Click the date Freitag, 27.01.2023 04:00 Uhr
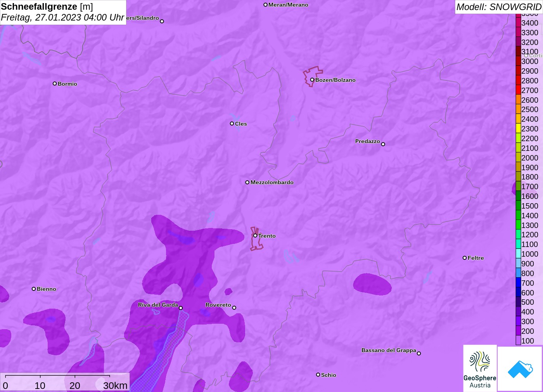Screen dimensions: 543x392 pyautogui.click(x=62, y=17)
